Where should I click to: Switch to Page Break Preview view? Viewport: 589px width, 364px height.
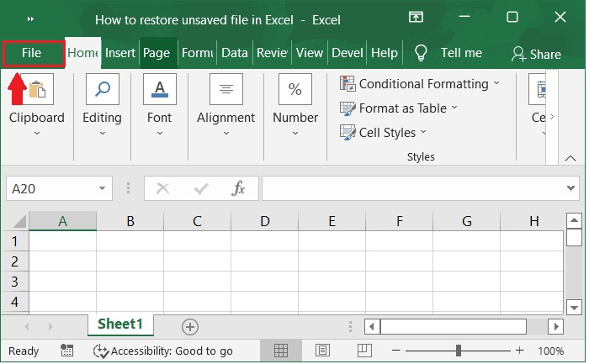(x=365, y=351)
